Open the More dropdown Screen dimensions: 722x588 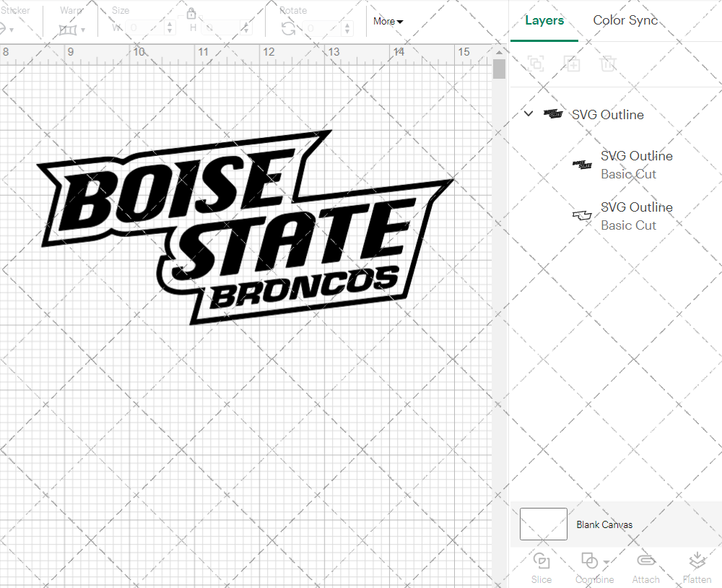click(x=388, y=22)
